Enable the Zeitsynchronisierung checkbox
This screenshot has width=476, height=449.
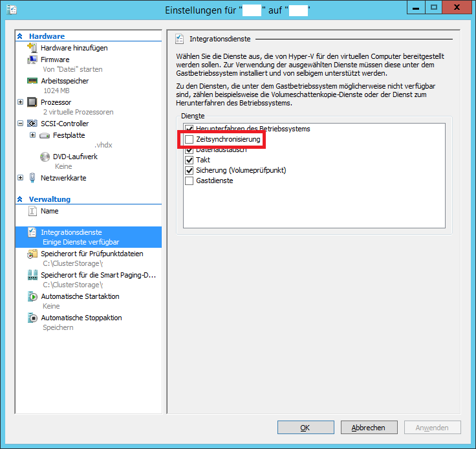pos(189,139)
